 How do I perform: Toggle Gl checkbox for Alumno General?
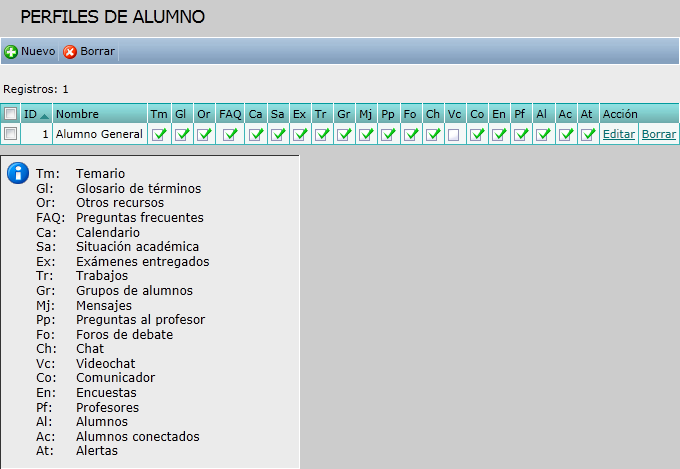pyautogui.click(x=182, y=134)
